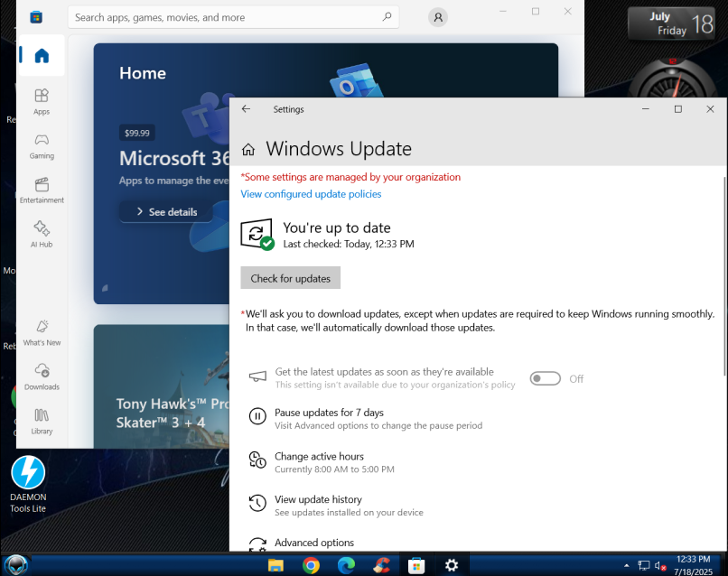Click the 'Windows Update' page heading
The height and width of the screenshot is (576, 728).
pos(339,149)
